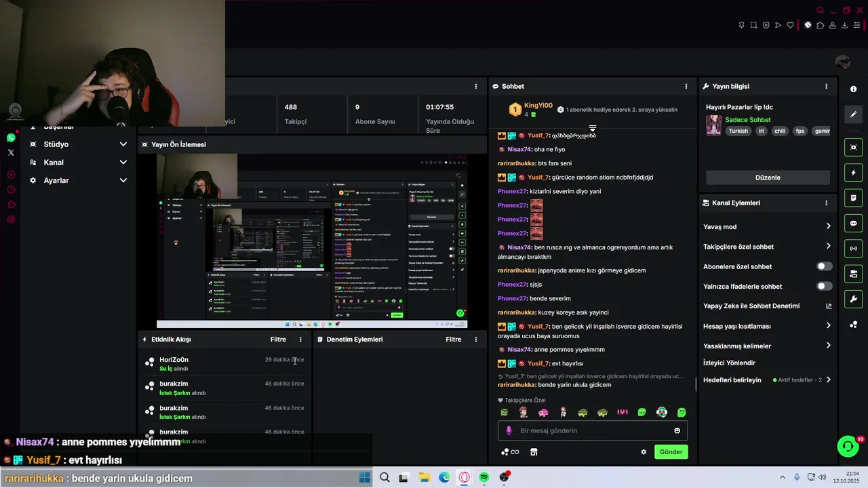Open stats panel three-dot menu
868x488 pixels.
[475, 87]
